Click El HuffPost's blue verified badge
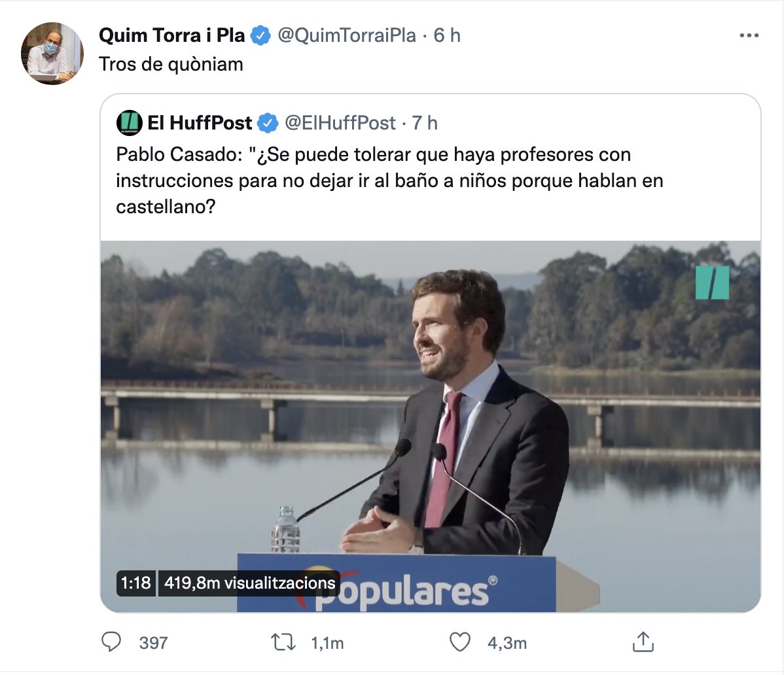784x675 pixels. [x=267, y=123]
